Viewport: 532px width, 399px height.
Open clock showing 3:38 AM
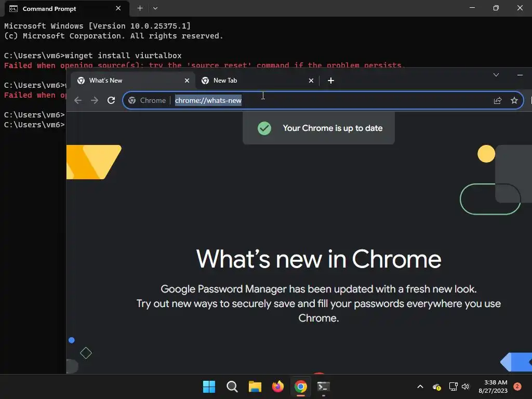point(493,387)
